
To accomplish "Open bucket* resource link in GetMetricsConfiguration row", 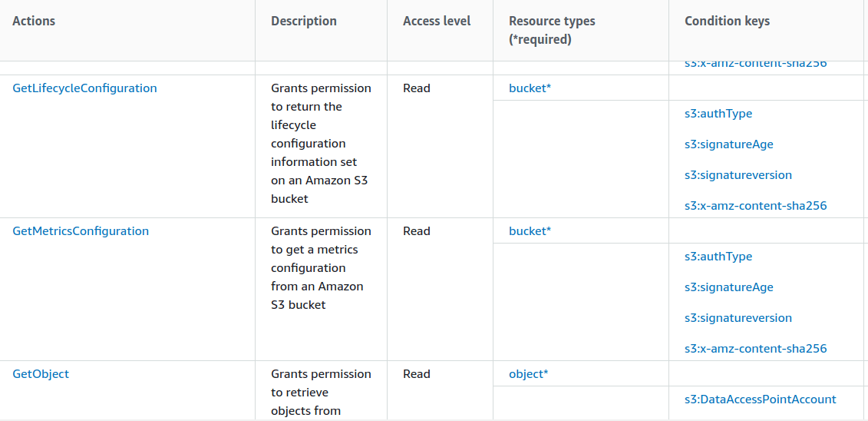I will [530, 231].
